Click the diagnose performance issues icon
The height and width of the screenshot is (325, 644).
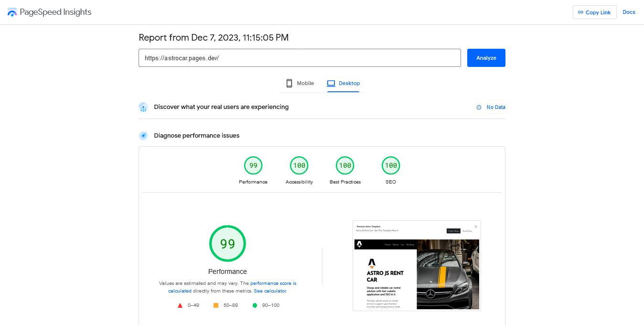click(x=143, y=136)
